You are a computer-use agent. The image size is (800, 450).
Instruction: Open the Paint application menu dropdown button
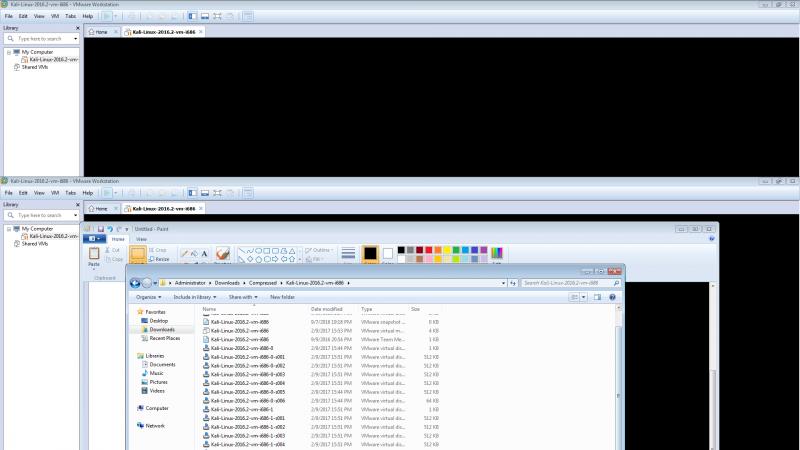pyautogui.click(x=94, y=239)
